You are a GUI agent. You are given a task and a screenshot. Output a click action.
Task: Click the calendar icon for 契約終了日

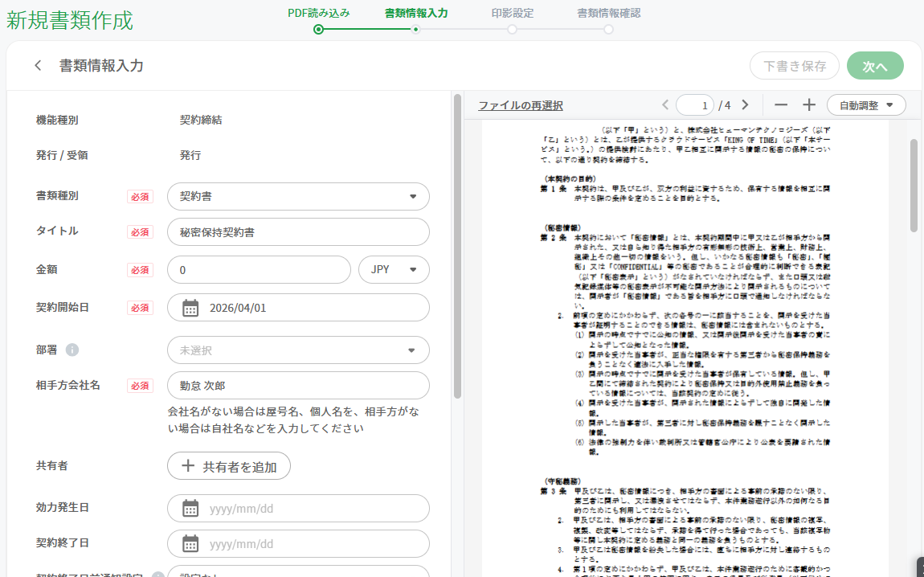[190, 543]
